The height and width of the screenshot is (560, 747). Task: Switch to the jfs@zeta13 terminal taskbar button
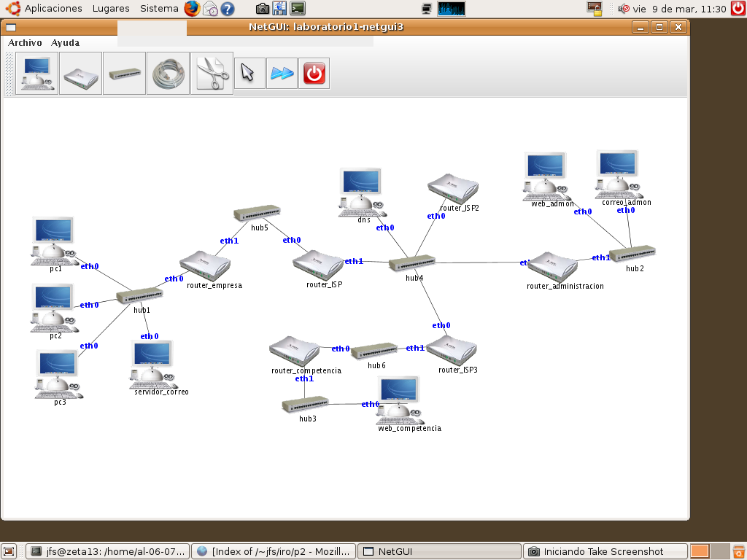[107, 551]
